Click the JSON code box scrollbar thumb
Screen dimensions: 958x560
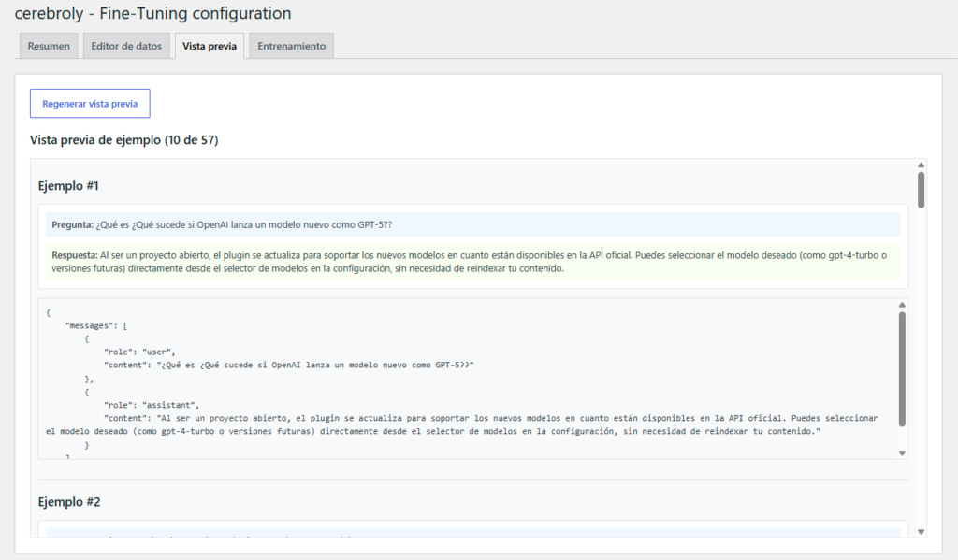point(902,369)
